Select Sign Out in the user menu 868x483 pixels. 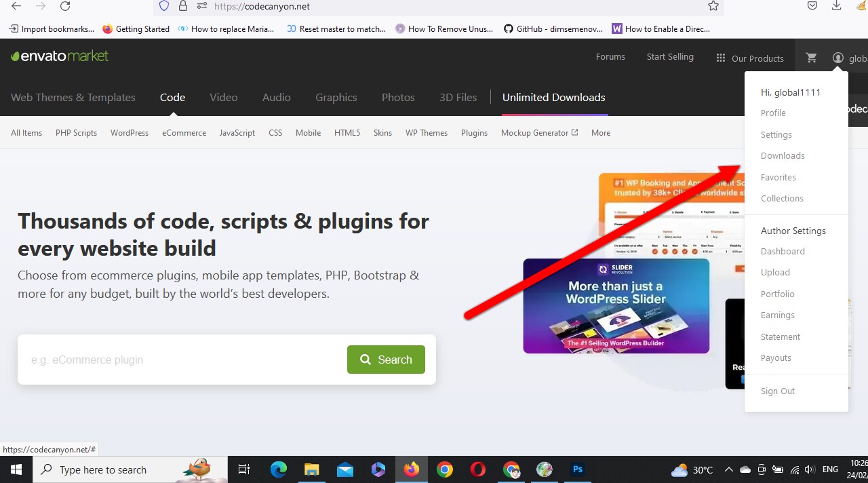[777, 391]
